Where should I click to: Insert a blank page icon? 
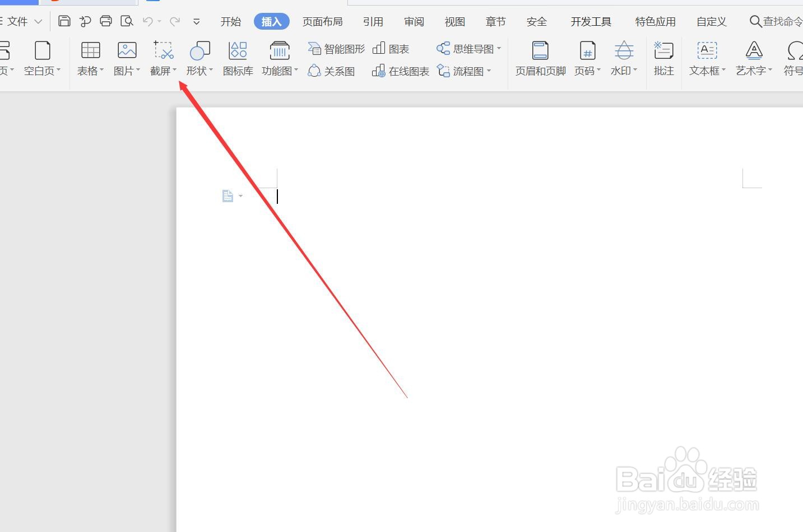click(43, 50)
